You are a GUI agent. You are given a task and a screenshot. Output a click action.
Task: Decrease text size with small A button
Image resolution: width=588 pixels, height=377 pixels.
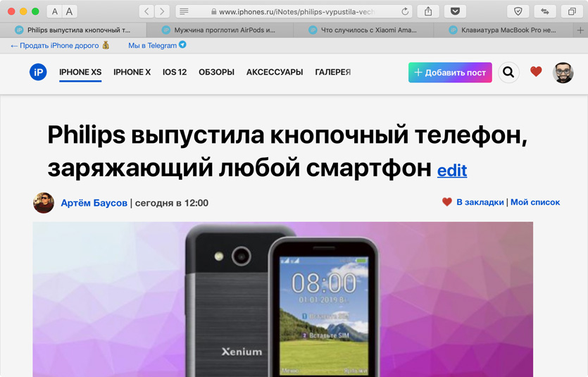(x=55, y=12)
